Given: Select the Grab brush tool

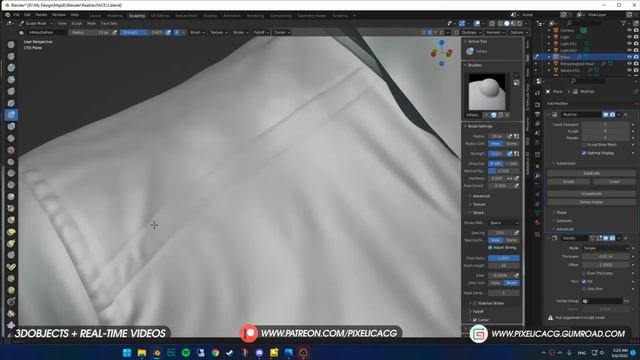Looking at the screenshot, I should [x=11, y=220].
